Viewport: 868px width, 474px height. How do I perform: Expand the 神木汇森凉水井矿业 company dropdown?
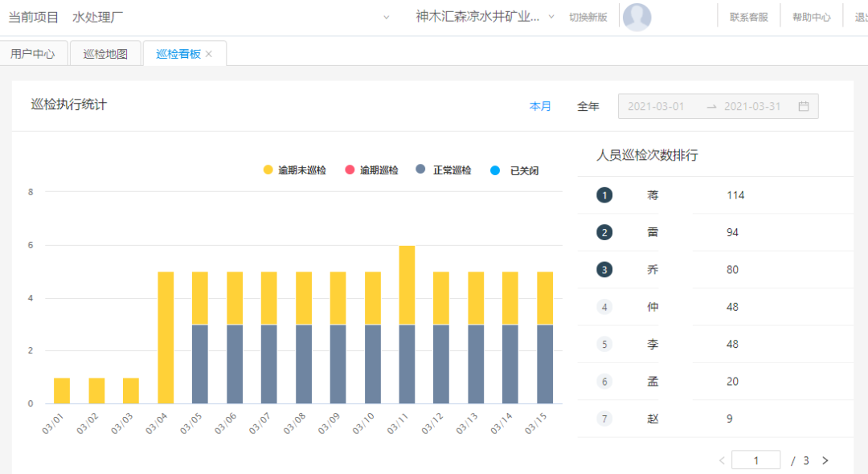tap(551, 17)
